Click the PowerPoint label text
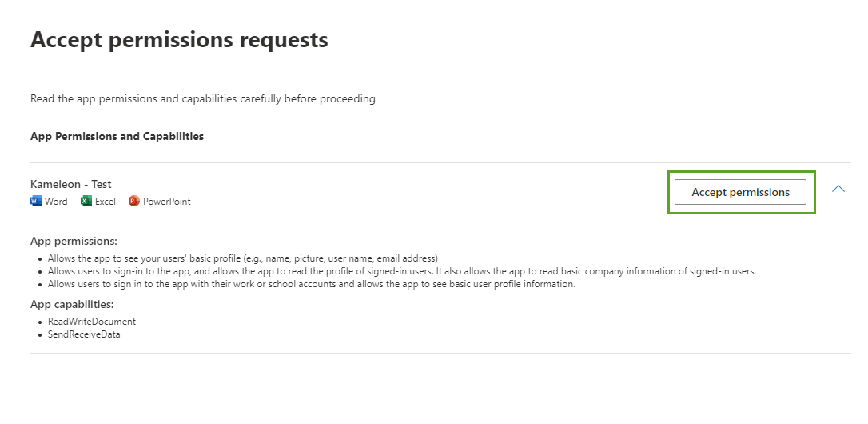This screenshot has width=868, height=424. coord(167,202)
